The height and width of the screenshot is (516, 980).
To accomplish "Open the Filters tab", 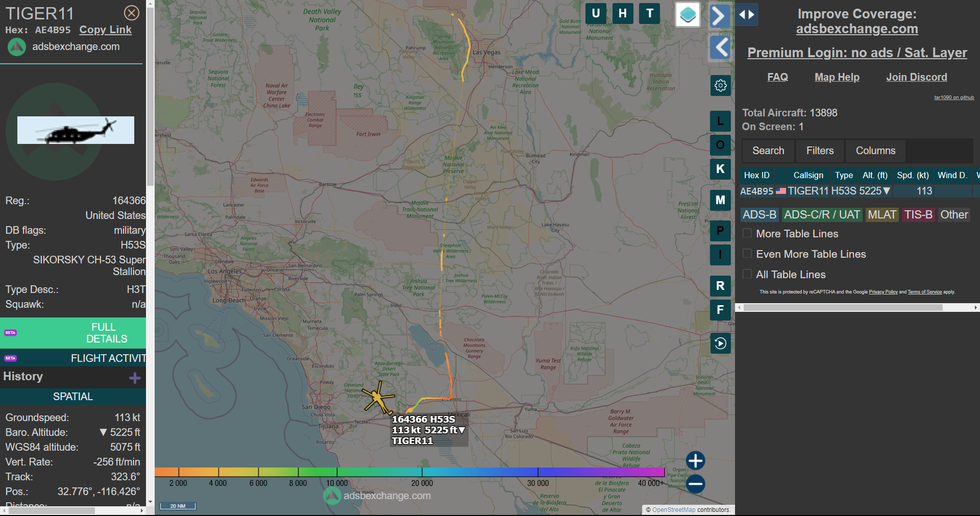I will (x=820, y=151).
